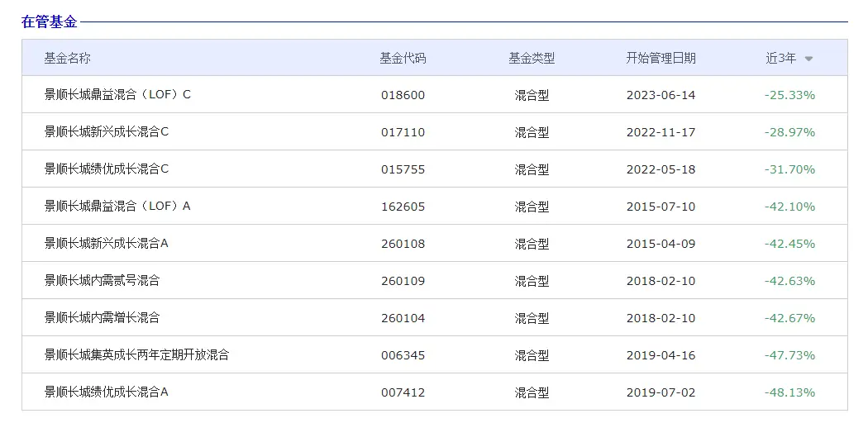Image resolution: width=868 pixels, height=423 pixels.
Task: Click the -42.67% return value
Action: tap(790, 318)
